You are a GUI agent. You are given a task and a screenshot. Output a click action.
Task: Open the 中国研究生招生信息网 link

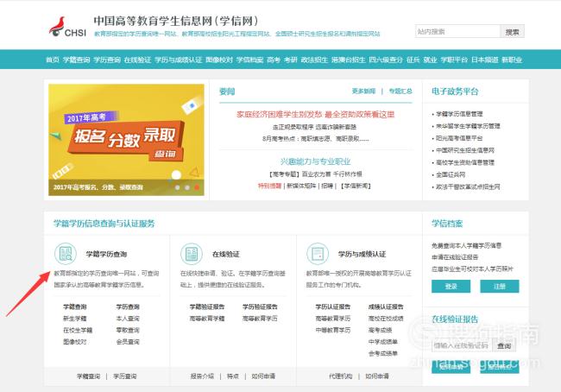(x=465, y=150)
